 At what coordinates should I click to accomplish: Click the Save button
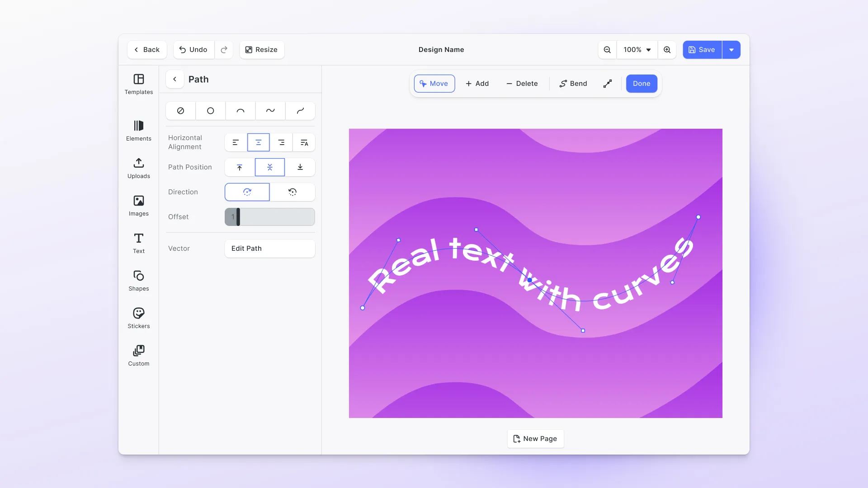[x=702, y=50]
